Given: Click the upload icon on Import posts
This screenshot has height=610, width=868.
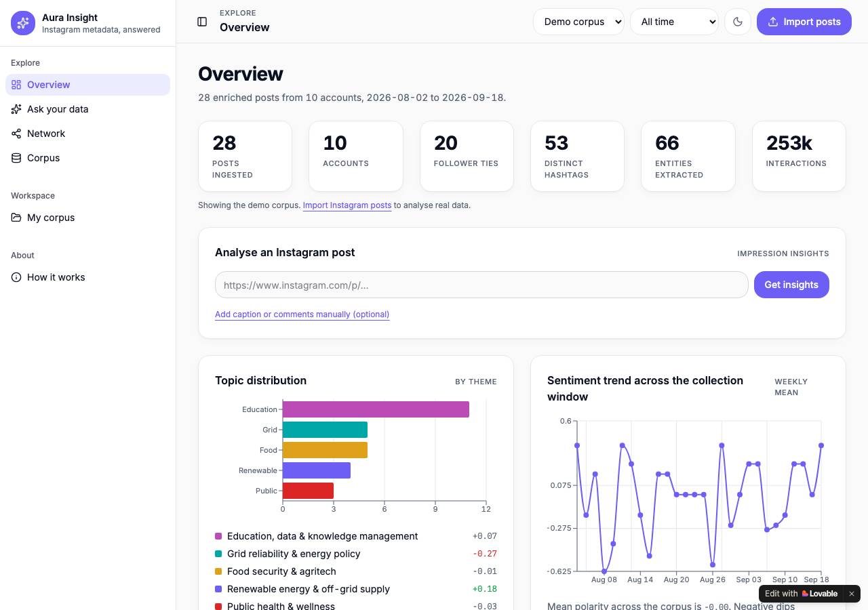Looking at the screenshot, I should (x=773, y=22).
